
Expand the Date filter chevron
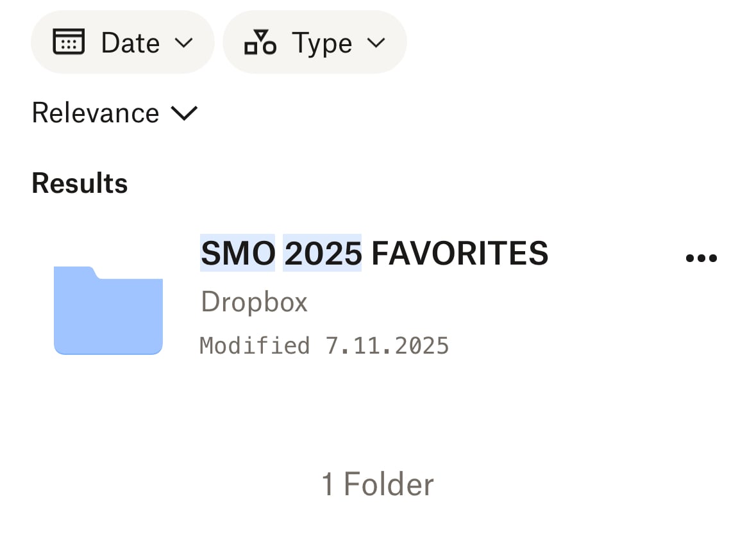click(183, 43)
